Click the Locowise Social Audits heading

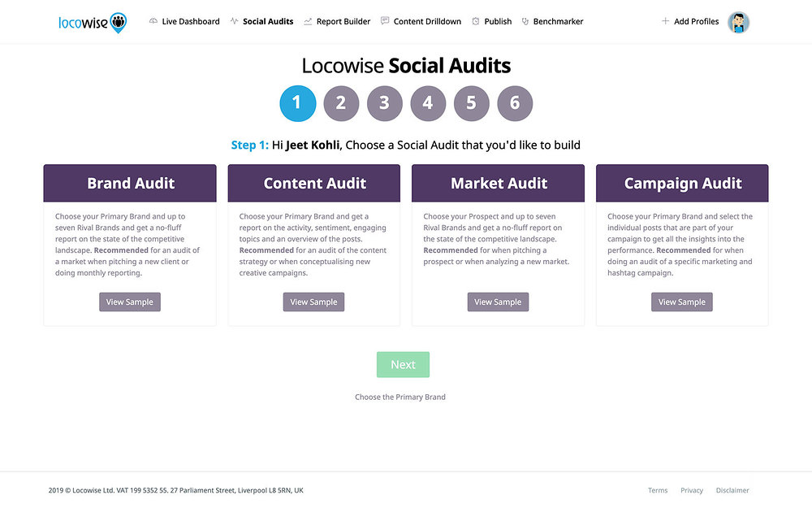tap(406, 66)
